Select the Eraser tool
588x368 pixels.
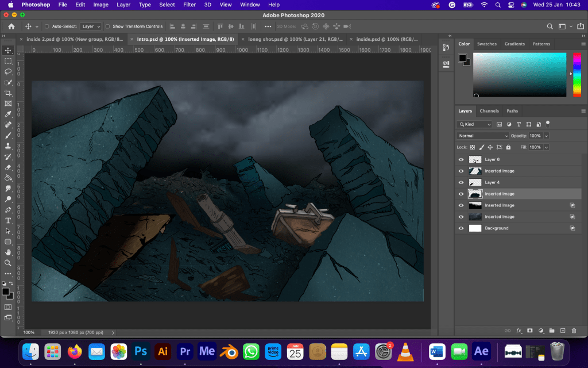click(8, 167)
